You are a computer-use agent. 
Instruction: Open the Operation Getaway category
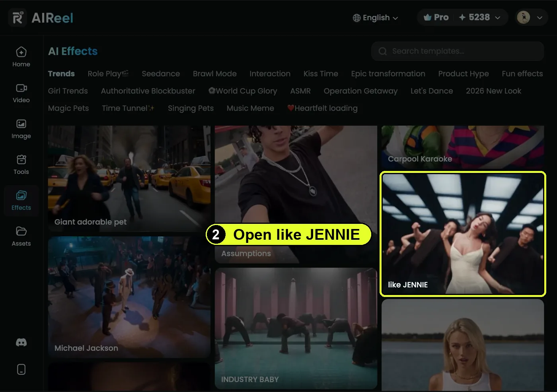pos(361,91)
